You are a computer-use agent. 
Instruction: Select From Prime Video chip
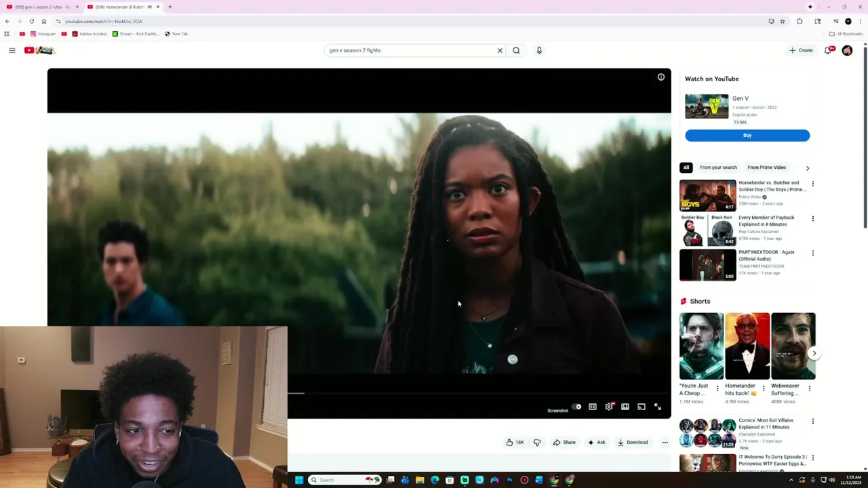click(x=766, y=167)
